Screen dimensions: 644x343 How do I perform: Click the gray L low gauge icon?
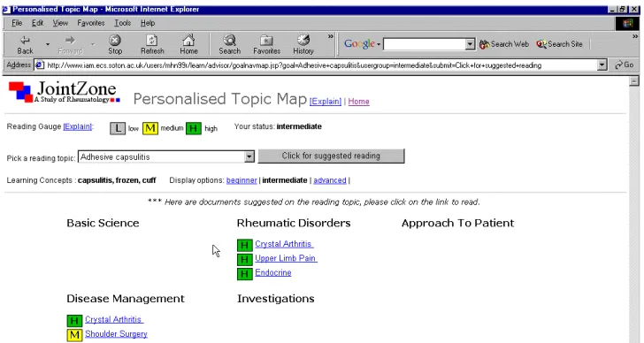pos(118,128)
